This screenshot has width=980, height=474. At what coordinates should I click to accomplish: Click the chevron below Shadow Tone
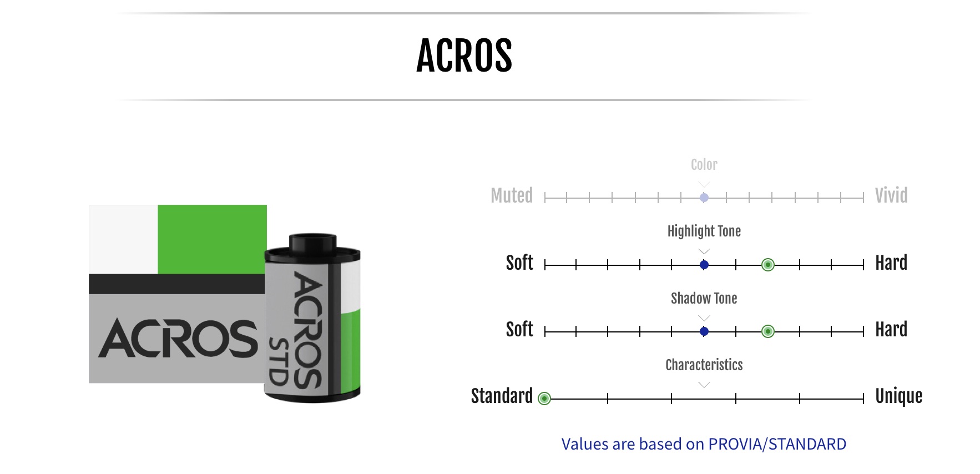click(704, 318)
